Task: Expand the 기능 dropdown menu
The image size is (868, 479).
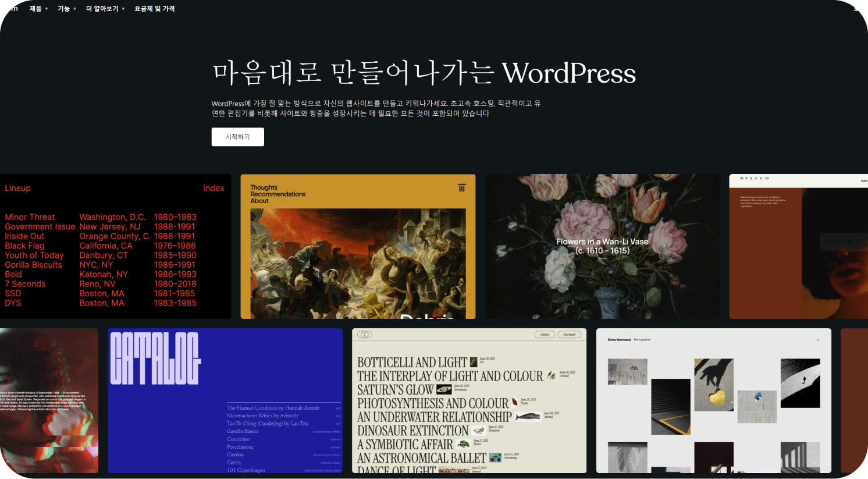Action: click(67, 9)
